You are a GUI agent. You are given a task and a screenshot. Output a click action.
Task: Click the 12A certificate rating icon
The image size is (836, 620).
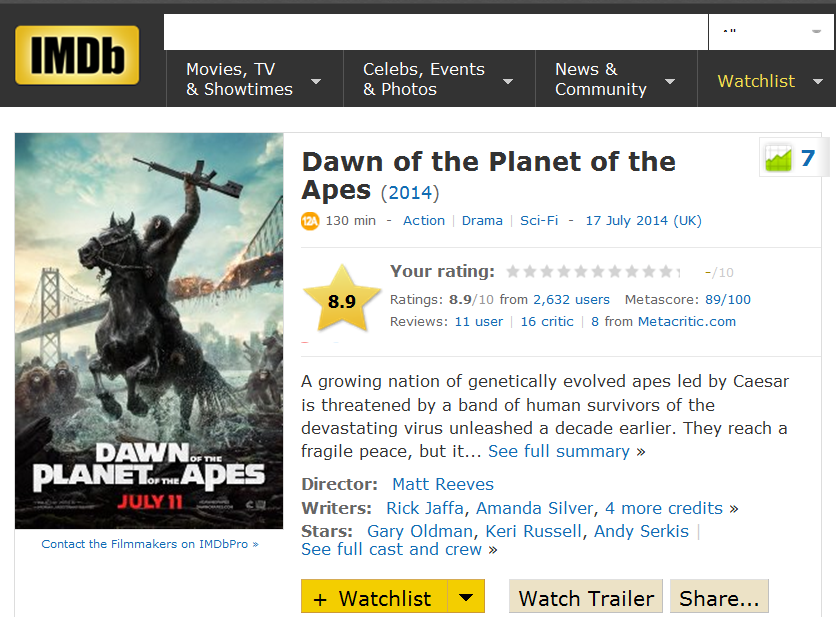tap(310, 221)
